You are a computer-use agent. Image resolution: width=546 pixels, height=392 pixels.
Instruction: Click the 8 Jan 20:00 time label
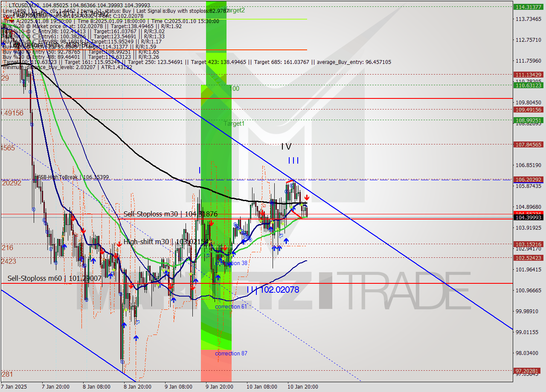[x=138, y=387]
